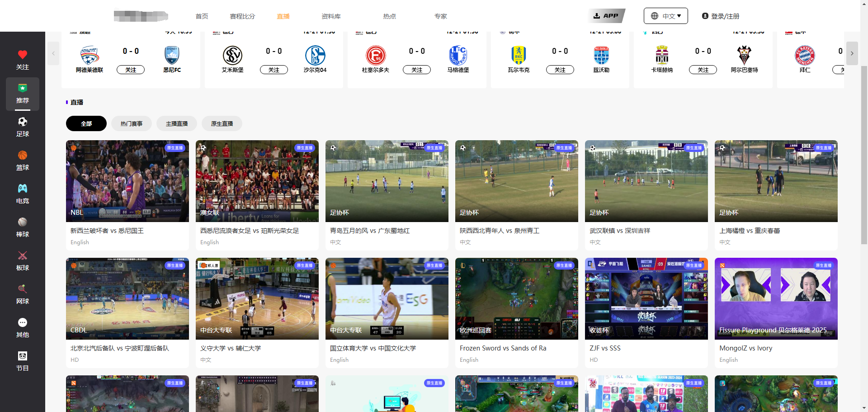
Task: Download the APP via header button
Action: (x=606, y=16)
